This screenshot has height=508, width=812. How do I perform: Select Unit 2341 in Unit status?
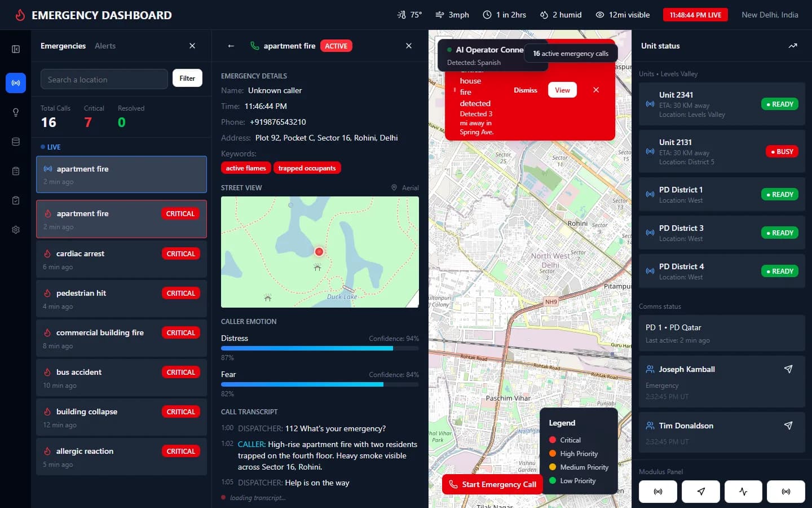(x=722, y=104)
